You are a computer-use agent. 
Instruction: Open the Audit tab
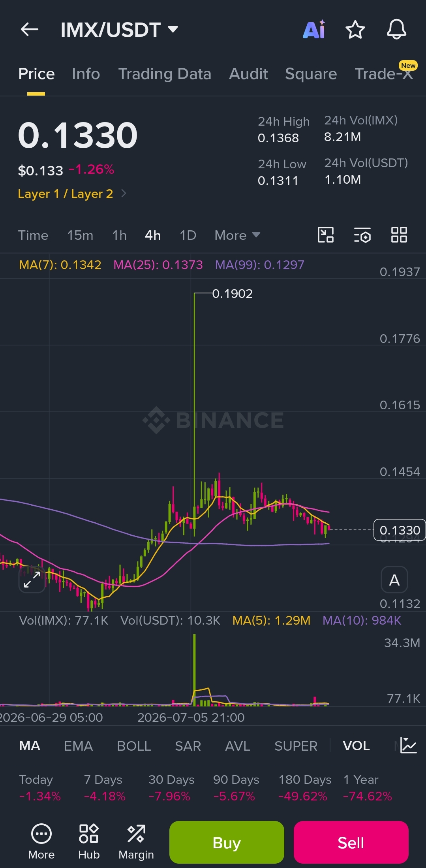248,74
